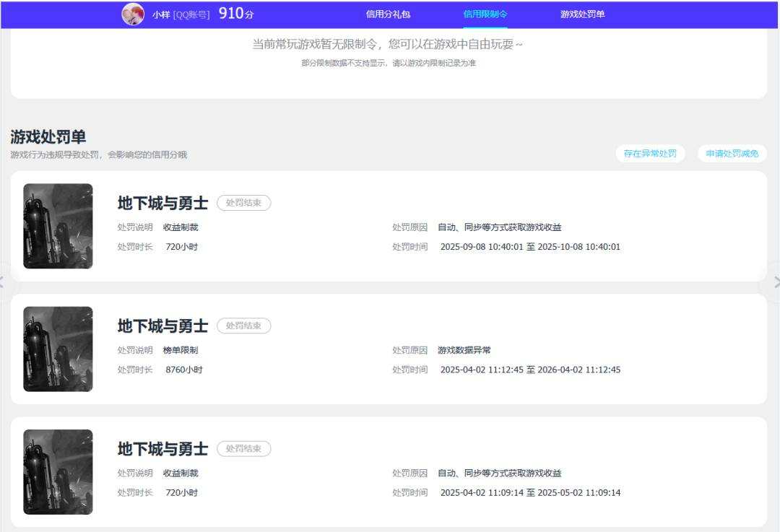Click the 申请处罚减免 button
The width and height of the screenshot is (780, 532).
point(732,153)
